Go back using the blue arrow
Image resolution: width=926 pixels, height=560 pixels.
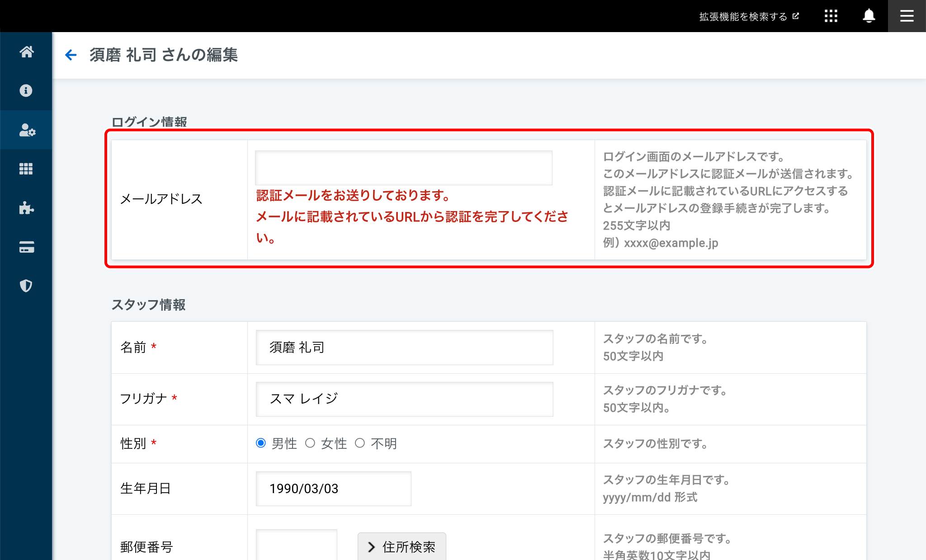pos(71,55)
